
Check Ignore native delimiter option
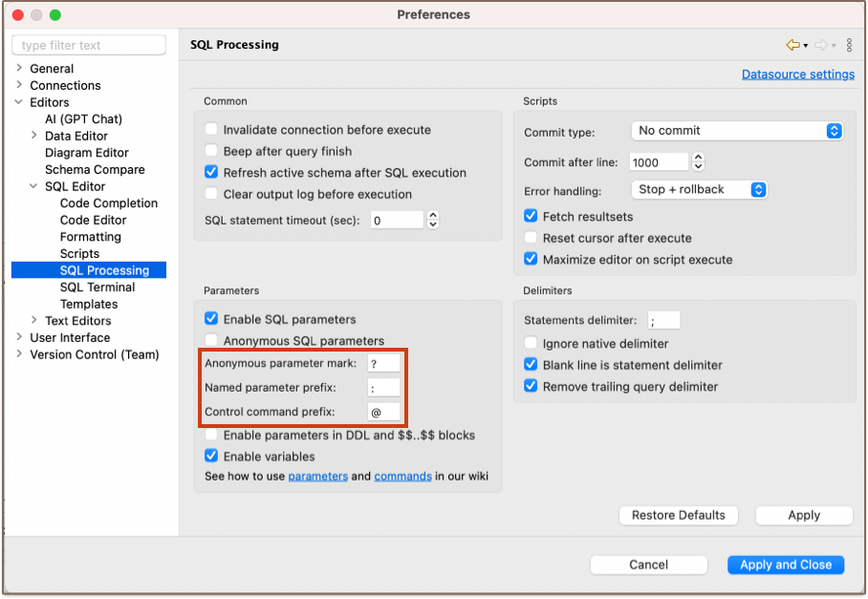tap(531, 344)
